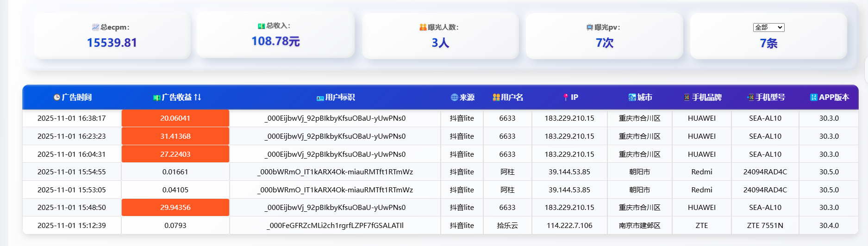Screen dimensions: 868x246
Task: Click the card icon beside 用户标识
Action: [320, 98]
